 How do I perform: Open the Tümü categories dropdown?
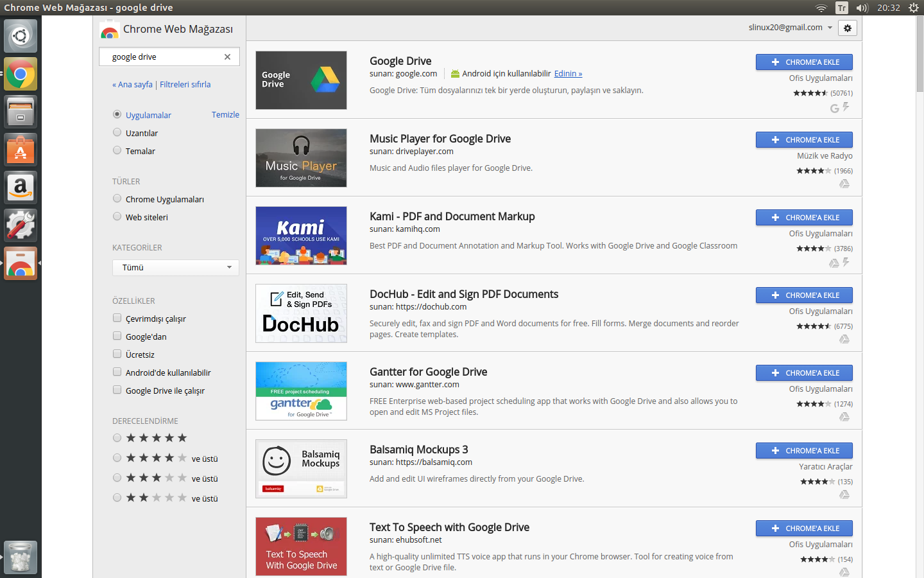click(x=176, y=268)
